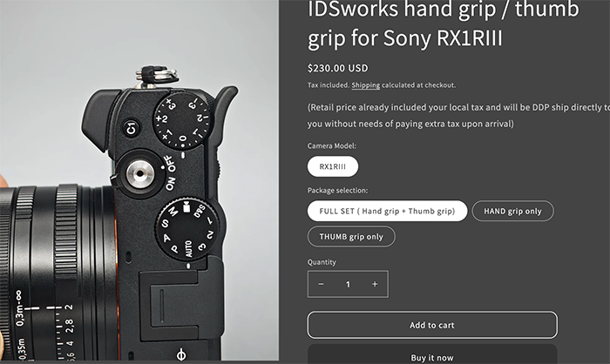Viewport: 610px width, 364px height.
Task: Open the camera product photo
Action: click(x=139, y=180)
